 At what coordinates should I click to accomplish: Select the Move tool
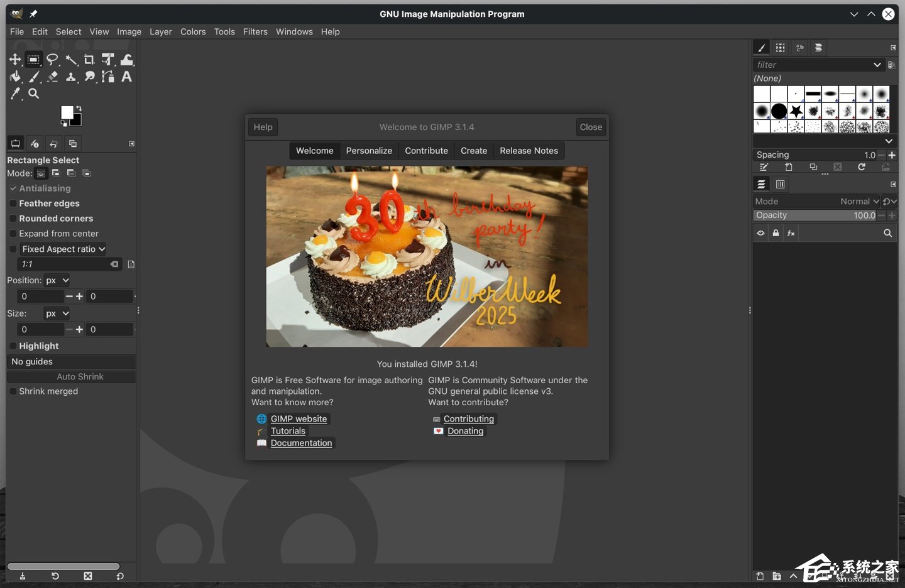pos(15,59)
